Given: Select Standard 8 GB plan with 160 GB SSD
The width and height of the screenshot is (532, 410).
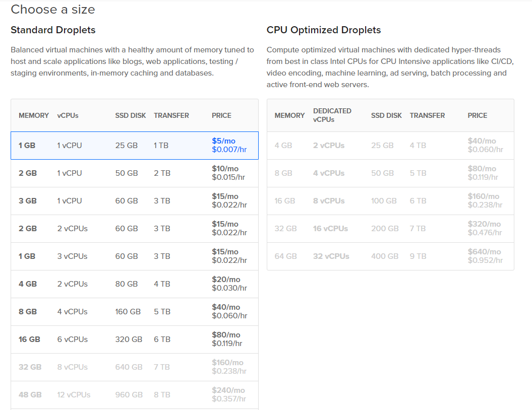Looking at the screenshot, I should 134,312.
